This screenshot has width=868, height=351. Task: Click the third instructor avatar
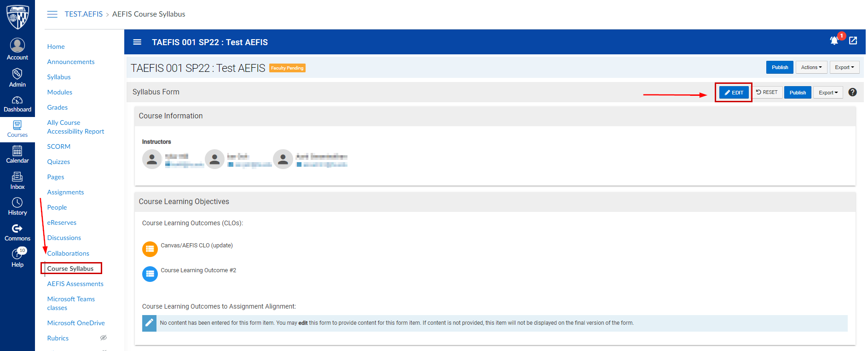click(283, 159)
